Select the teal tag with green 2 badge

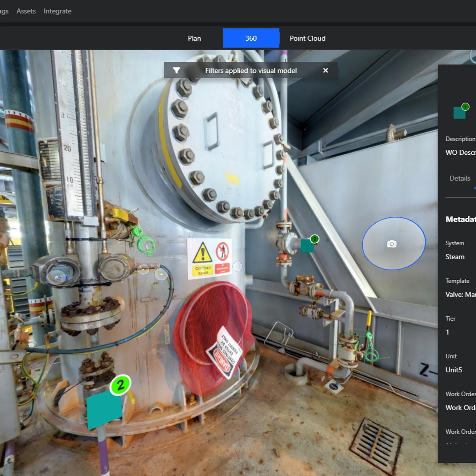coord(104,409)
